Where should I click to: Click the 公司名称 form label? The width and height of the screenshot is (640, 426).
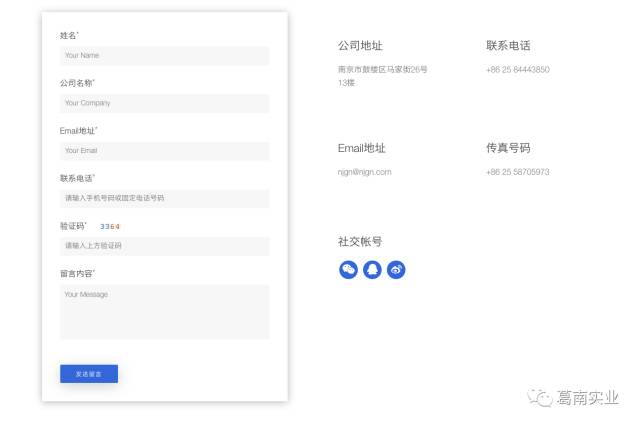pos(77,83)
